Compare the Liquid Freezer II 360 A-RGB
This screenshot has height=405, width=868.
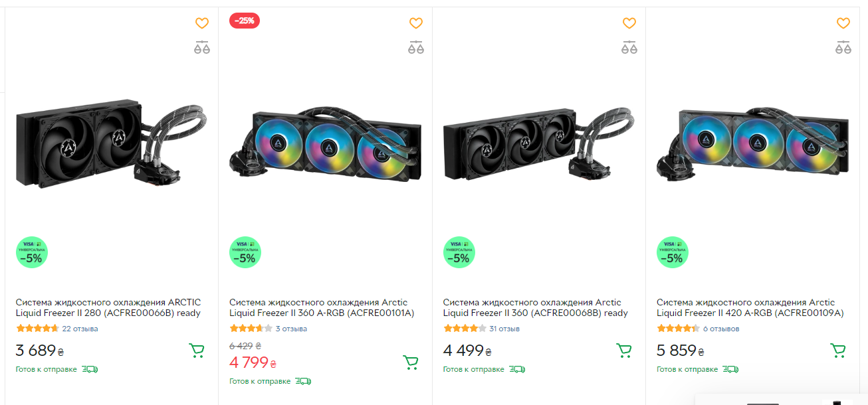(416, 47)
